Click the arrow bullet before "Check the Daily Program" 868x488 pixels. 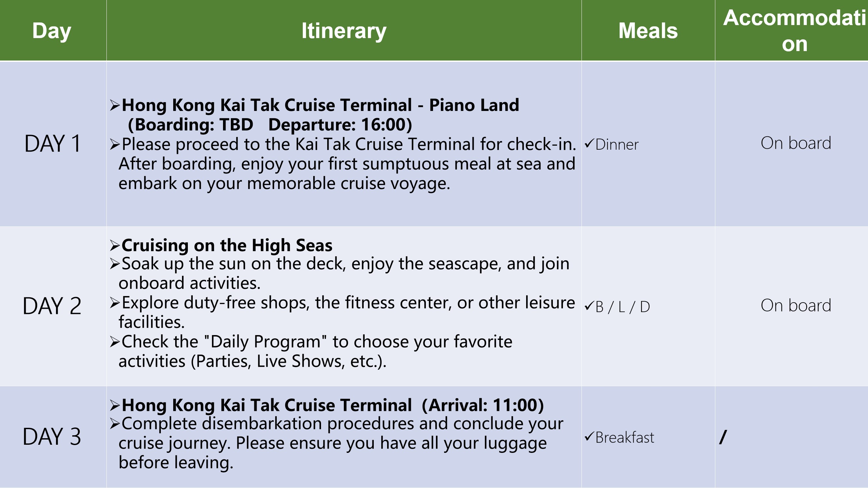point(115,342)
